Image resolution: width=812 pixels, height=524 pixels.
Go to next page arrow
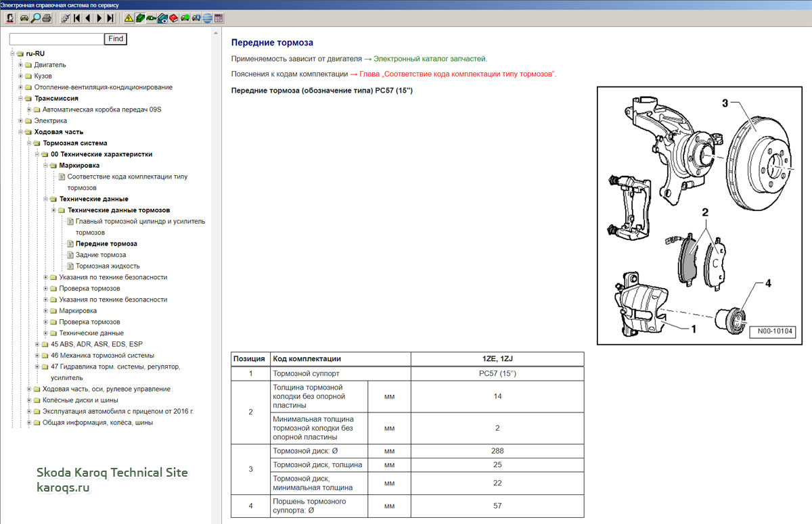point(99,18)
